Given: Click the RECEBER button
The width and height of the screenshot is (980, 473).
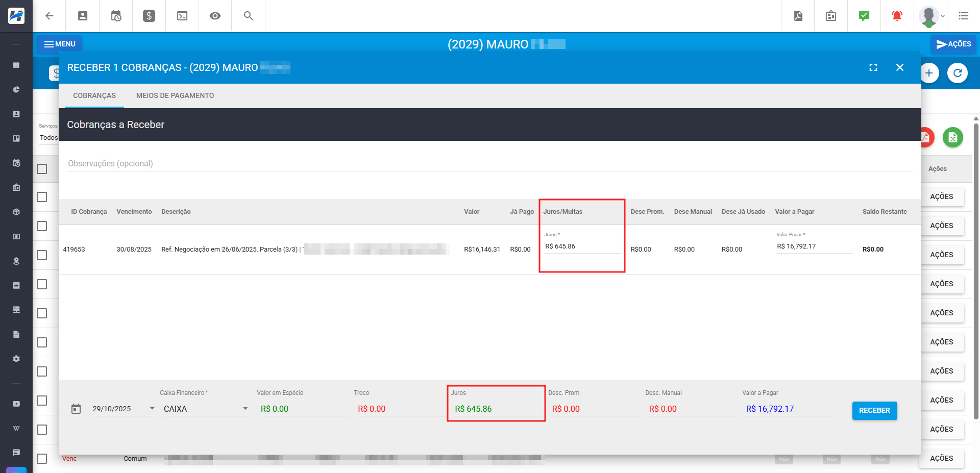Looking at the screenshot, I should tap(874, 410).
